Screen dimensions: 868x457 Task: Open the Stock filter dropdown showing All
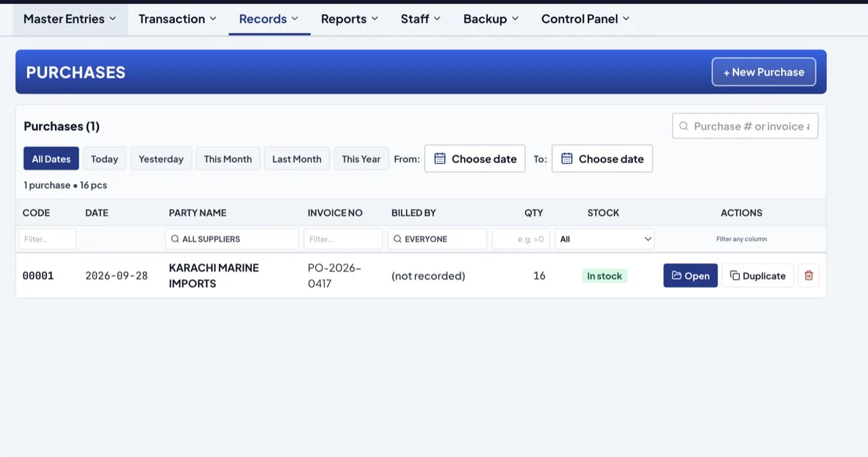[604, 239]
